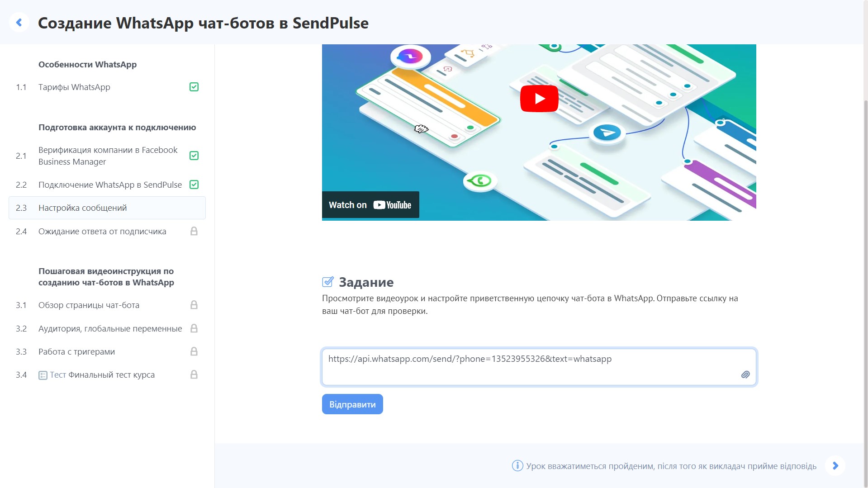Click section heading Особенности WhatsApp
The width and height of the screenshot is (868, 488).
88,65
